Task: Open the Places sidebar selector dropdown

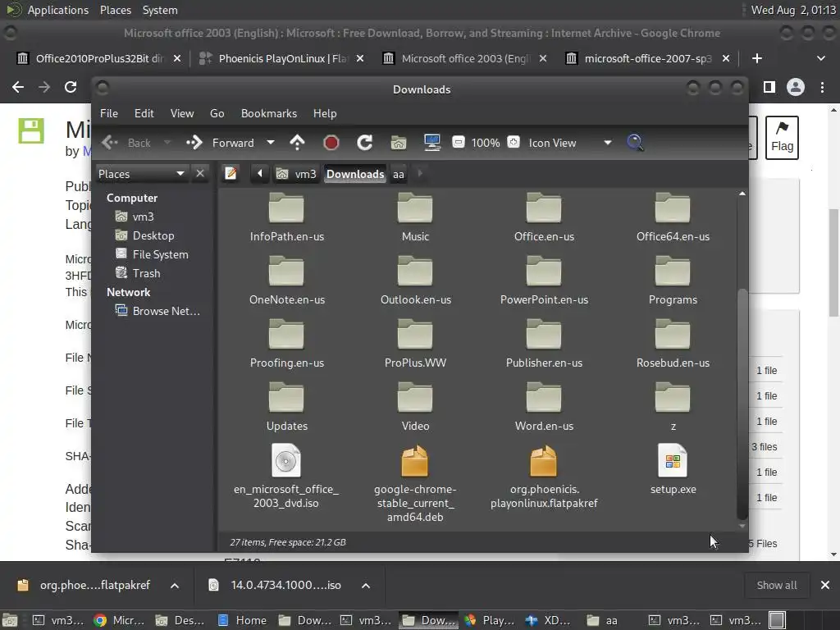Action: click(142, 174)
